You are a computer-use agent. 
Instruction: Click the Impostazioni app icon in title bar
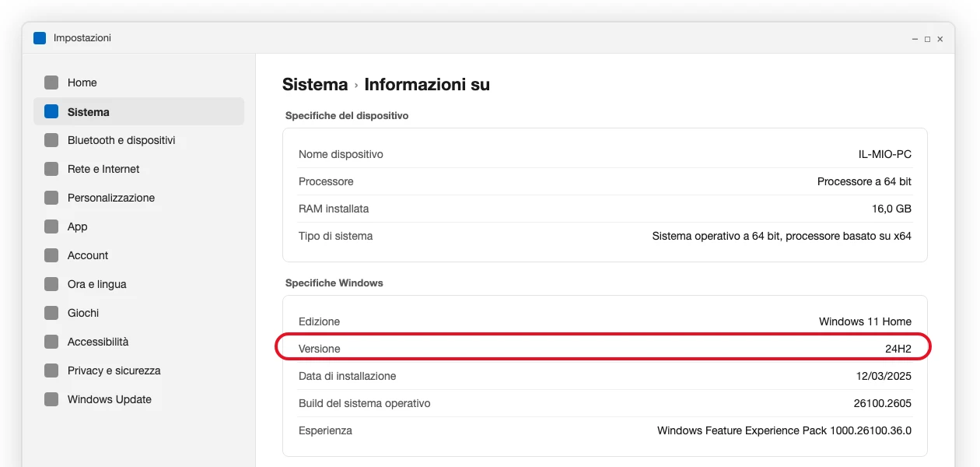[x=40, y=38]
